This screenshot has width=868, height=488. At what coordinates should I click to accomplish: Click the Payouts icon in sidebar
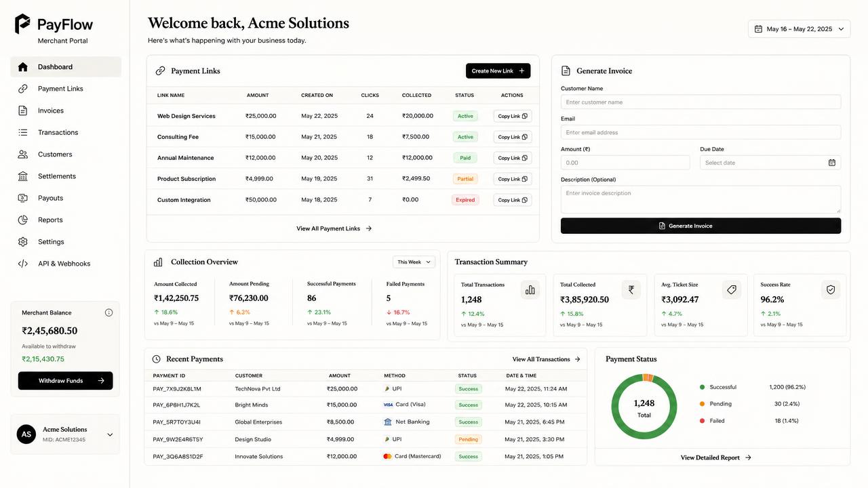tap(23, 198)
